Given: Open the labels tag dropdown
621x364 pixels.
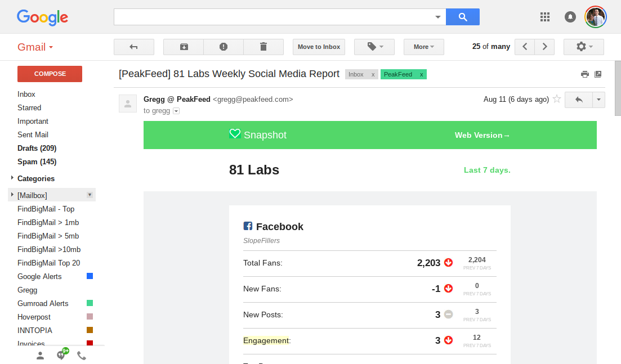Looking at the screenshot, I should pyautogui.click(x=374, y=47).
